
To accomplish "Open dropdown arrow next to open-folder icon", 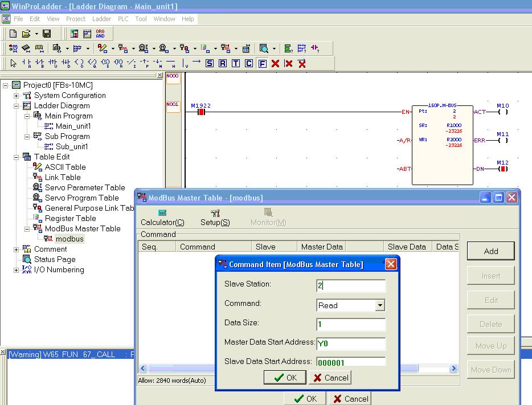I will click(36, 34).
